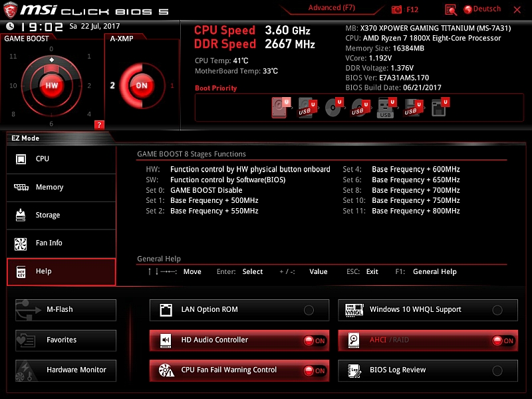Open the Storage section in EZ Mode

(61, 215)
